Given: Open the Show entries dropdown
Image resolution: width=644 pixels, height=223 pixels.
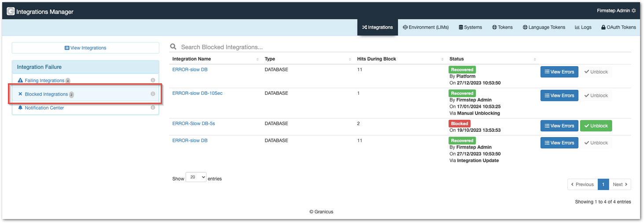Looking at the screenshot, I should [x=196, y=177].
